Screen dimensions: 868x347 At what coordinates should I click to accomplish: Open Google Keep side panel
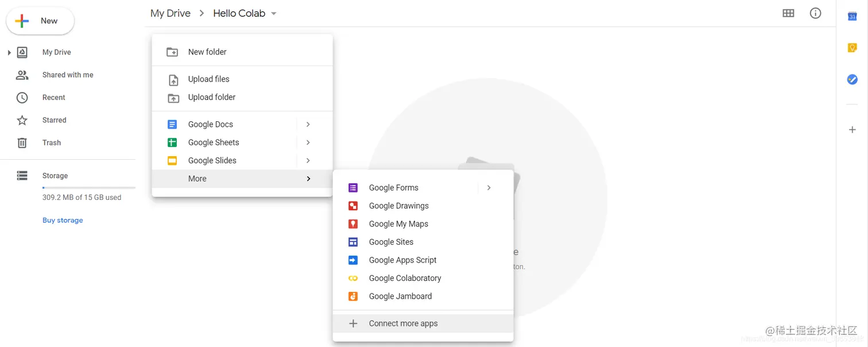(x=852, y=48)
